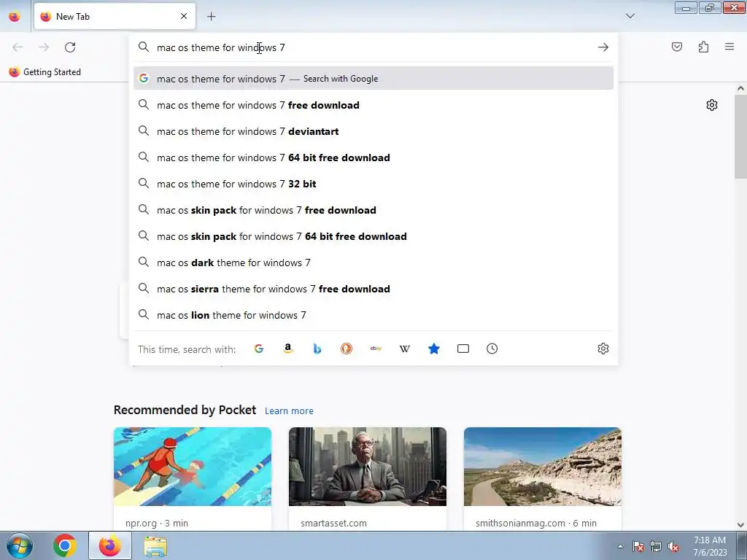This screenshot has width=747, height=560.
Task: Open the npr.org swimmer story thumbnail
Action: [193, 467]
